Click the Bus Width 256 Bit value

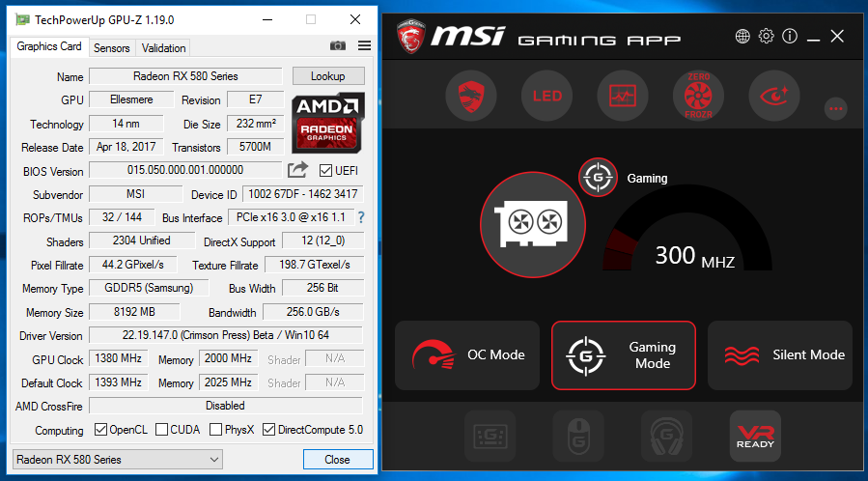322,288
